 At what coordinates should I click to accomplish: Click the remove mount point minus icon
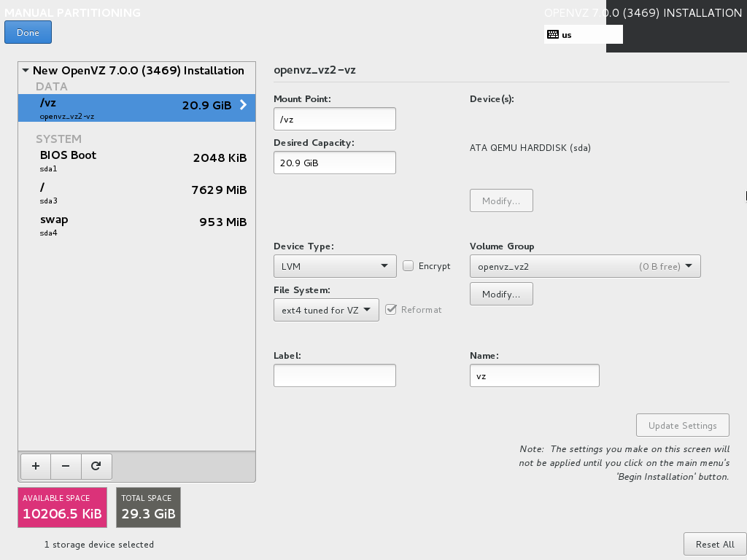click(66, 466)
